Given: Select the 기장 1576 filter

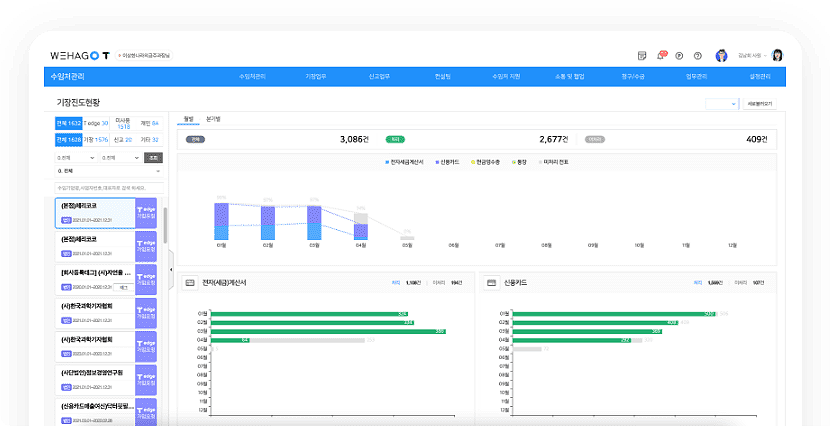Looking at the screenshot, I should pos(96,140).
